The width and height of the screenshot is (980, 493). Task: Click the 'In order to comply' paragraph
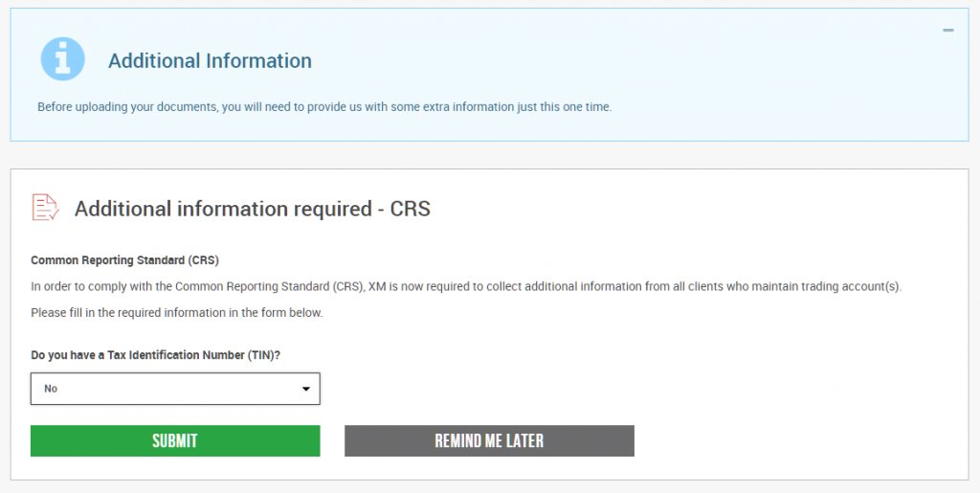(466, 287)
